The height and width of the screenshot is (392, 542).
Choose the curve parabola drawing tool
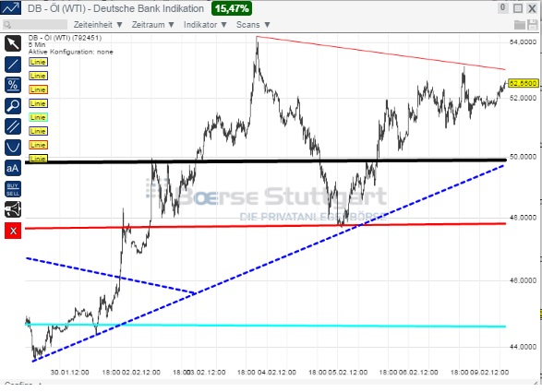pyautogui.click(x=13, y=148)
